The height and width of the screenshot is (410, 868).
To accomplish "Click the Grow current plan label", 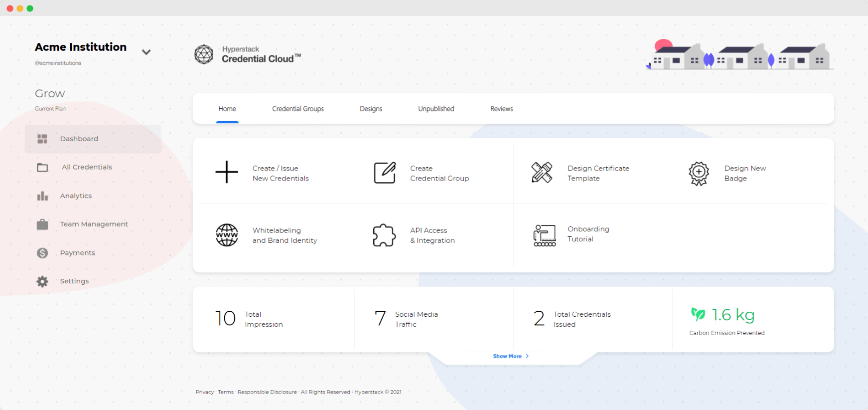I will (x=50, y=94).
